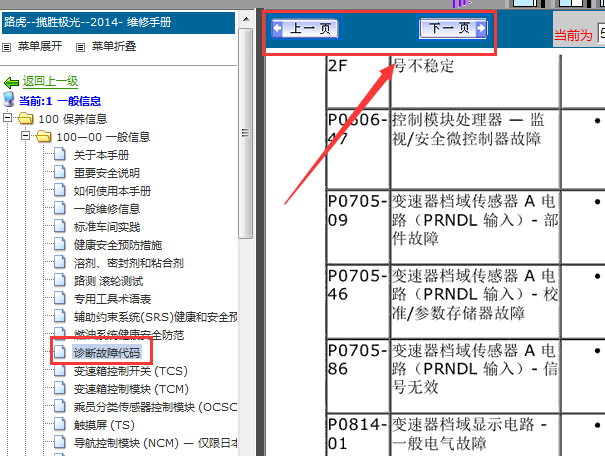Screen dimensions: 605x456
Task: Click page icon beside 如何使用本手册
Action: pyautogui.click(x=59, y=190)
